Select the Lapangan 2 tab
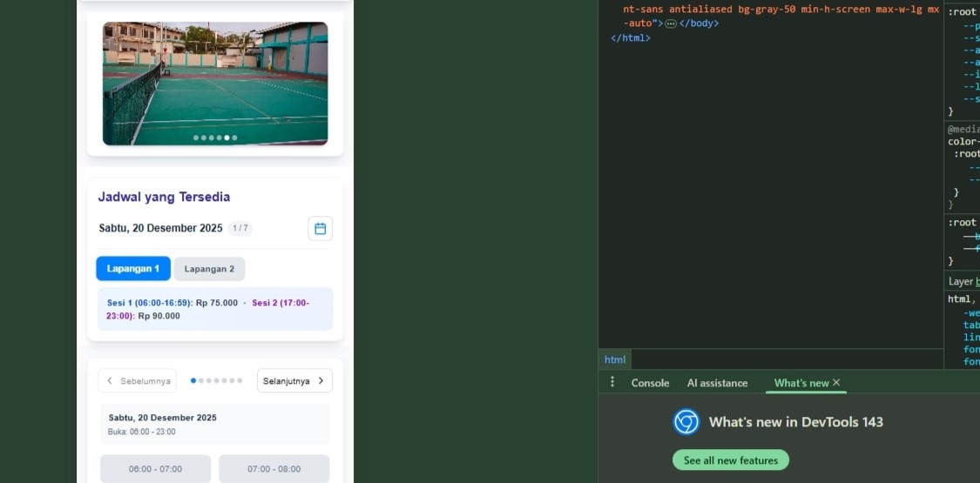This screenshot has width=980, height=483. coord(209,268)
